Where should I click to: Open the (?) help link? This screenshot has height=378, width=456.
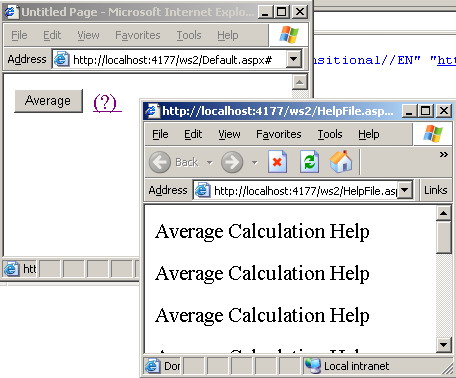pyautogui.click(x=107, y=103)
